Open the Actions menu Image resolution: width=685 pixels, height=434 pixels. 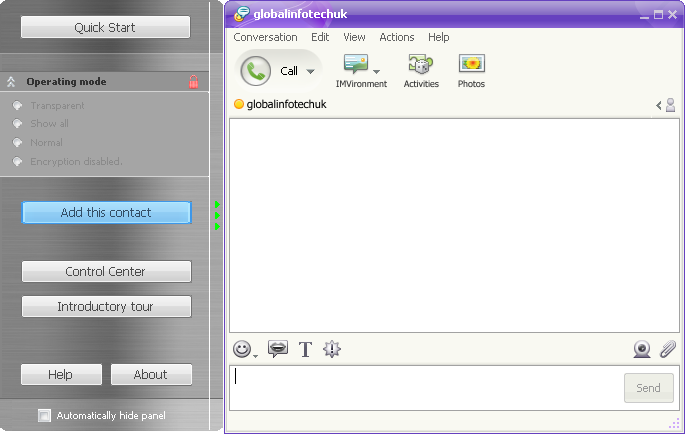pos(397,37)
